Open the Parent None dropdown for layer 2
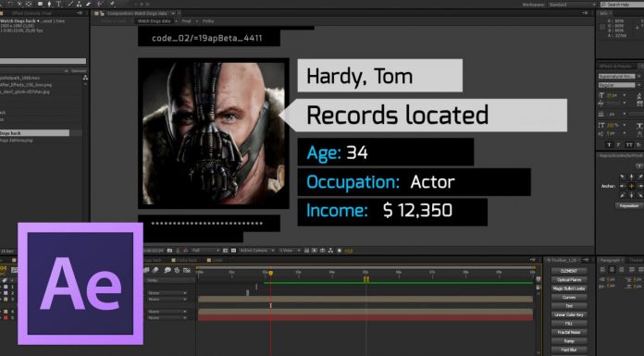This screenshot has width=644, height=356. click(167, 293)
